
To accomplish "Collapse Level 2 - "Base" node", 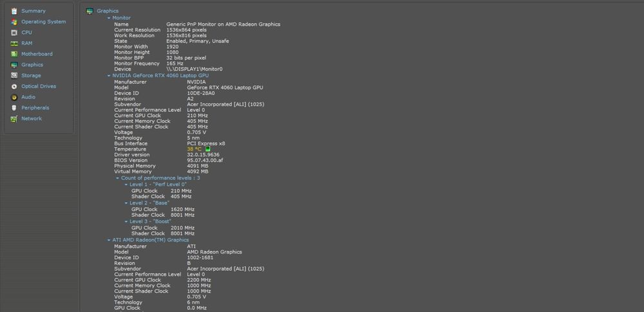I will click(x=126, y=203).
